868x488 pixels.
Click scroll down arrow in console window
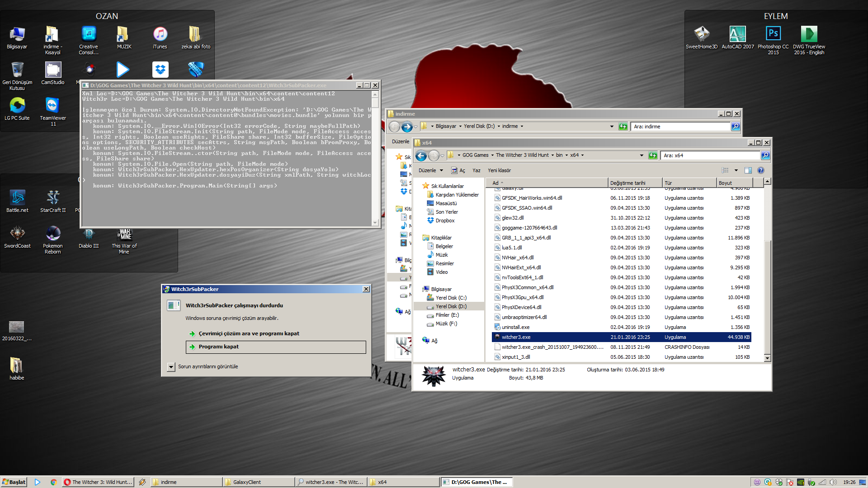375,223
